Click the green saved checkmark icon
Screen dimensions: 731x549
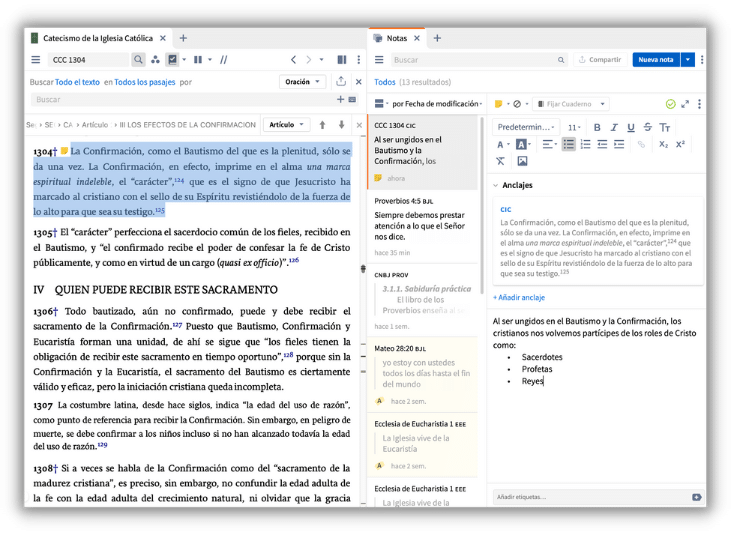pyautogui.click(x=670, y=104)
